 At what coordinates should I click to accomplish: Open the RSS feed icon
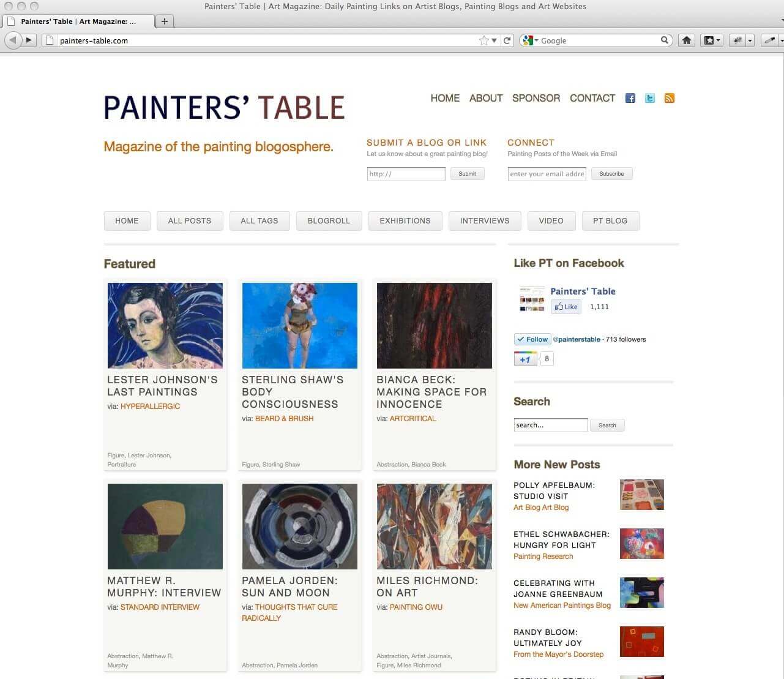670,98
